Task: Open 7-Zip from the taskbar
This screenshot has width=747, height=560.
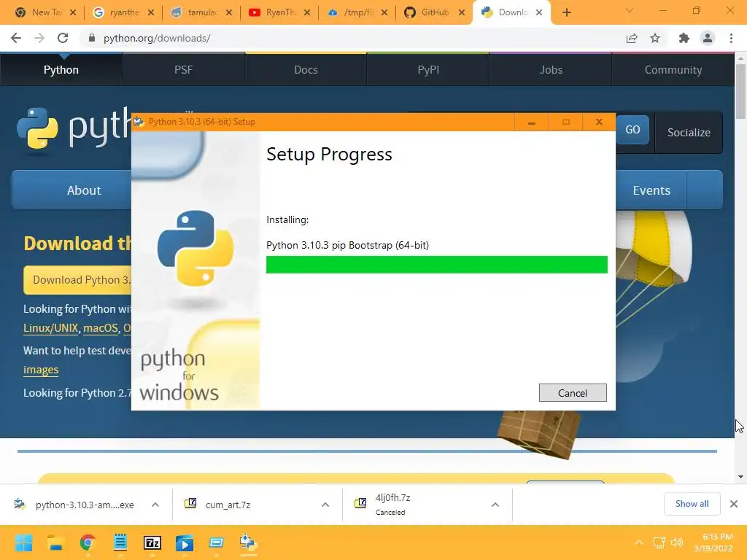Action: 152,542
